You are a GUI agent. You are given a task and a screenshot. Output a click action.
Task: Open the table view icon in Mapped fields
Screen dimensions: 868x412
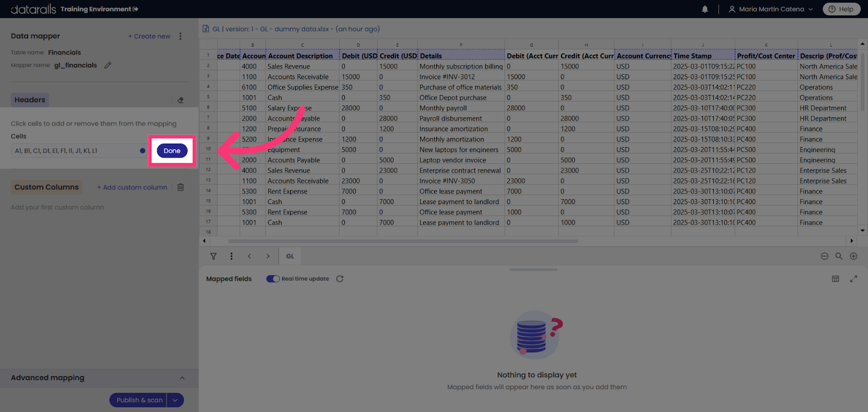tap(835, 279)
